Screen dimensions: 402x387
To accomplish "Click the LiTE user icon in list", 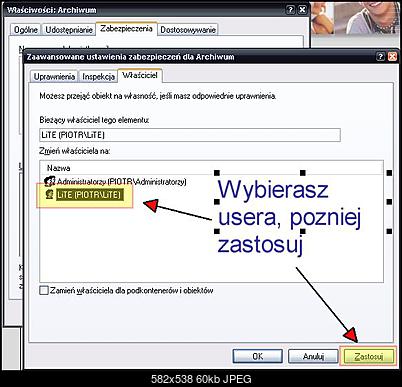I will click(50, 195).
